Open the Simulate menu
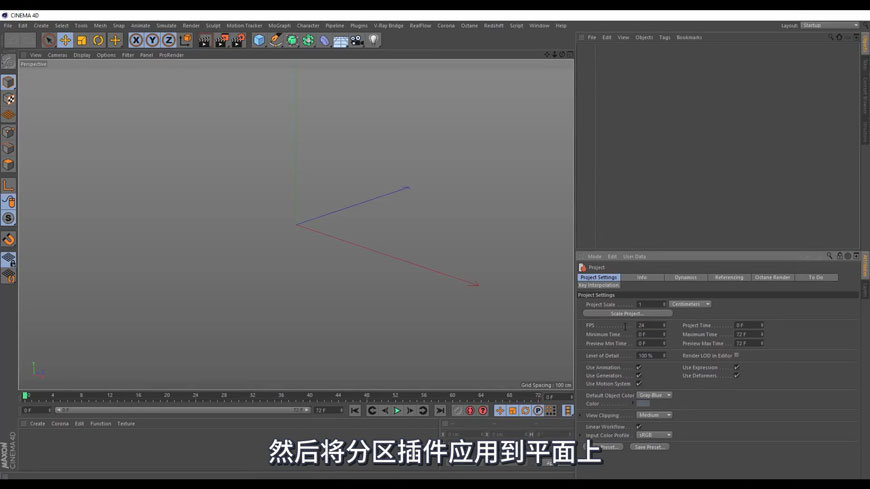 click(x=166, y=26)
